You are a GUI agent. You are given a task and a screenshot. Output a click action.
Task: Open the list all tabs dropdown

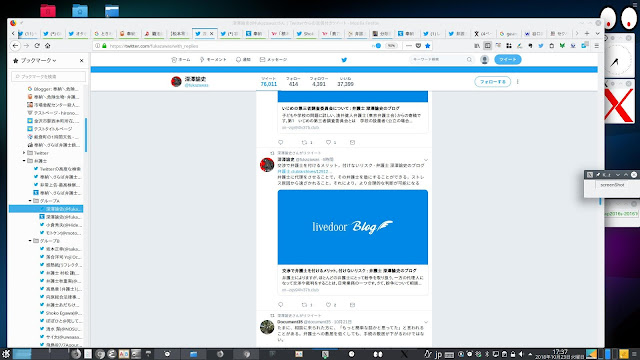click(597, 33)
